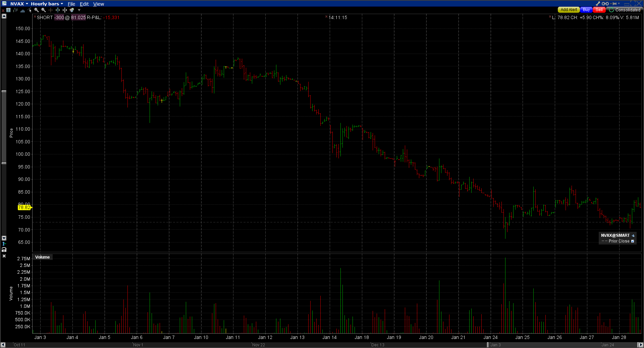Expand the small arrow next to pushpin
Viewport: 644px width, 348px height.
click(619, 4)
